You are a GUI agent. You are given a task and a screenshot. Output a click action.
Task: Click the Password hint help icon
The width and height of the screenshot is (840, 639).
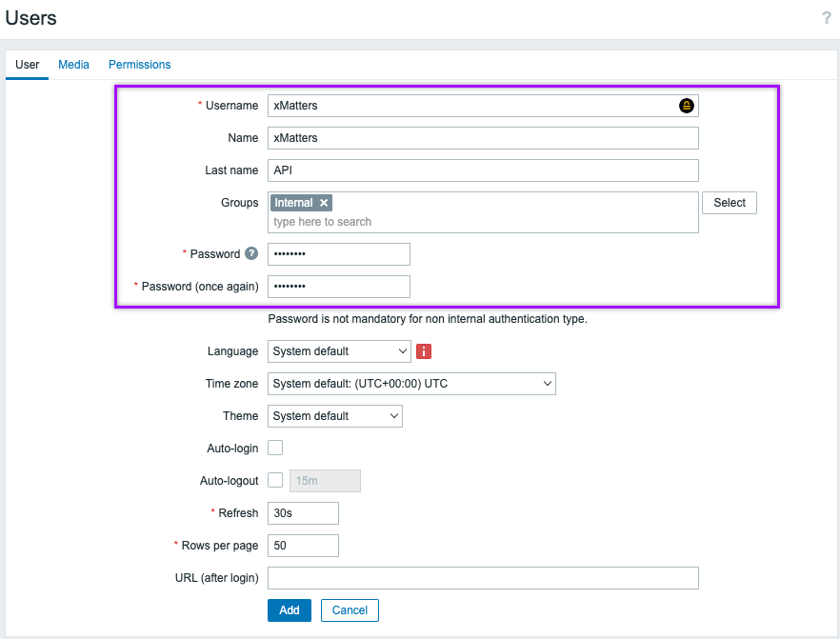point(251,254)
